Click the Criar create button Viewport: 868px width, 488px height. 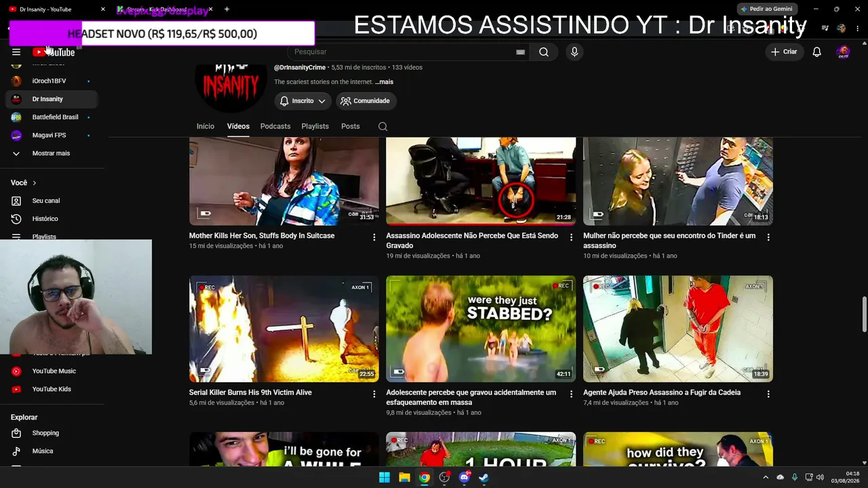(785, 52)
